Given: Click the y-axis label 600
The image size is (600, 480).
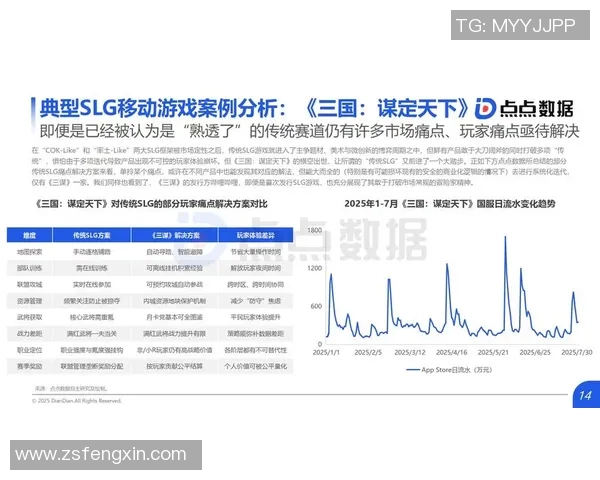Looking at the screenshot, I should pyautogui.click(x=316, y=306).
